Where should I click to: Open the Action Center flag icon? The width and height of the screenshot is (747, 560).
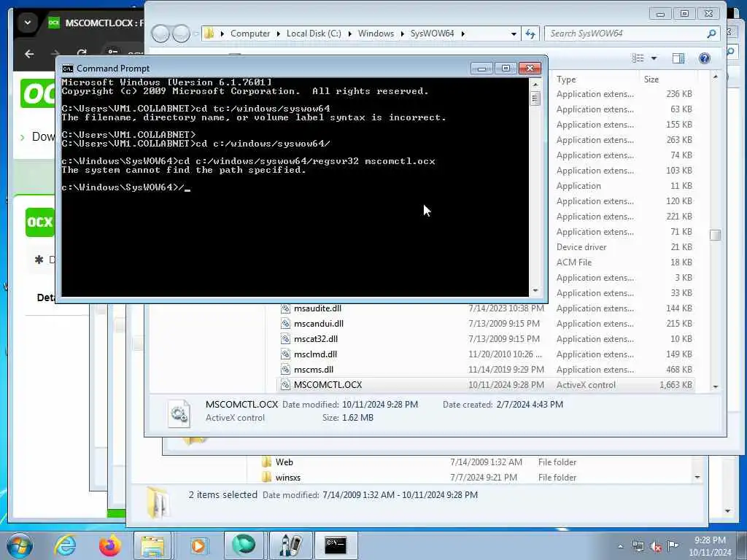(673, 546)
